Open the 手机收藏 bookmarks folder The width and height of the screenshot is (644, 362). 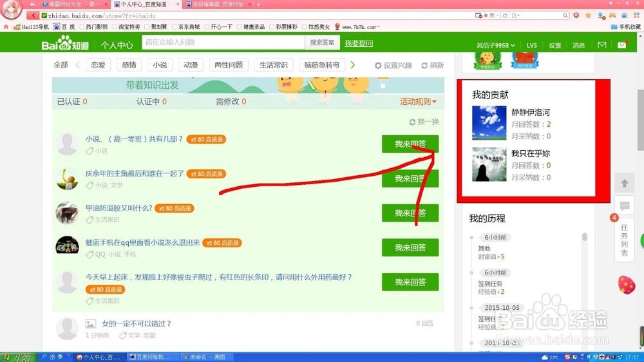click(625, 26)
